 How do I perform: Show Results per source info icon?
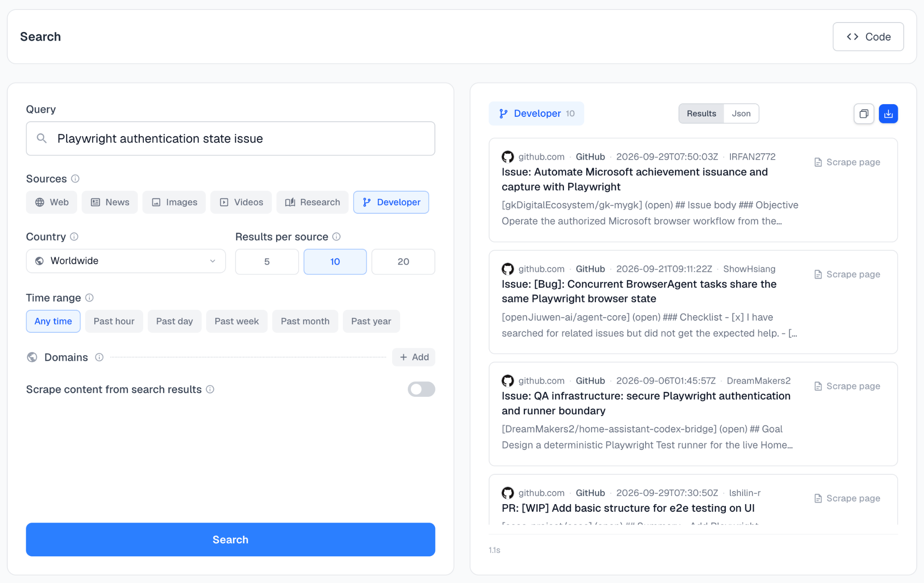pos(337,237)
